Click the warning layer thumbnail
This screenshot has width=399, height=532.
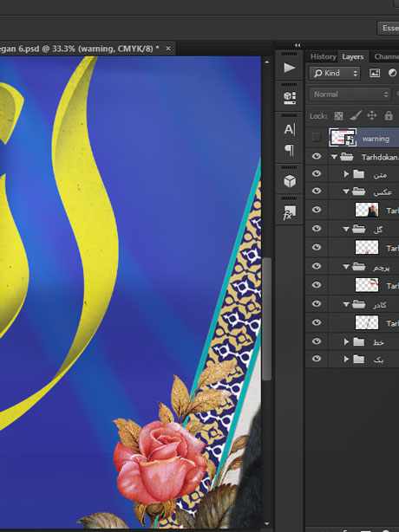(343, 138)
